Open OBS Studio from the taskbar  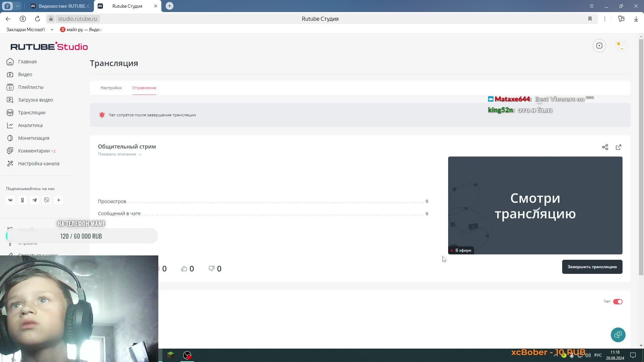187,355
